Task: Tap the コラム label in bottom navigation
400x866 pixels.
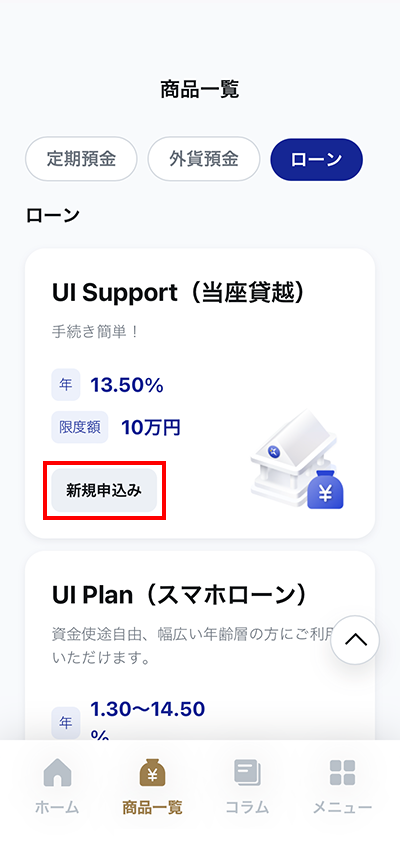Action: pos(248,807)
